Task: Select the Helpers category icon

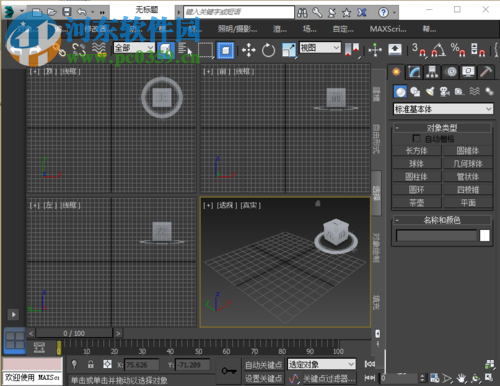Action: point(459,91)
